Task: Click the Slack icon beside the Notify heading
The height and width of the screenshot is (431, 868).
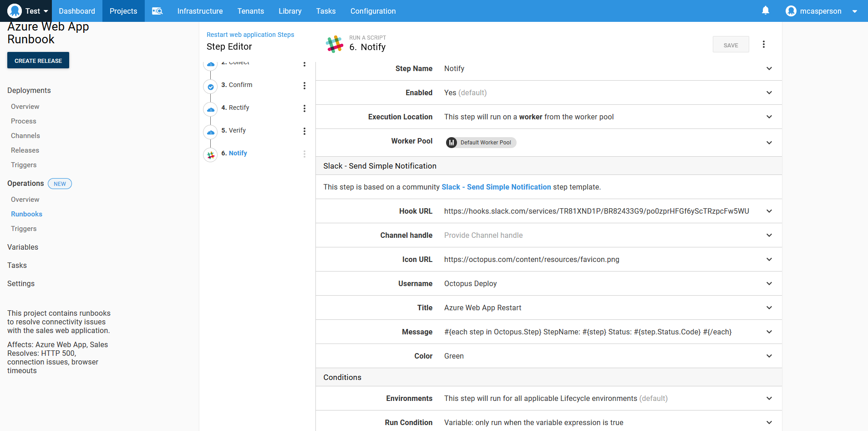Action: coord(335,44)
